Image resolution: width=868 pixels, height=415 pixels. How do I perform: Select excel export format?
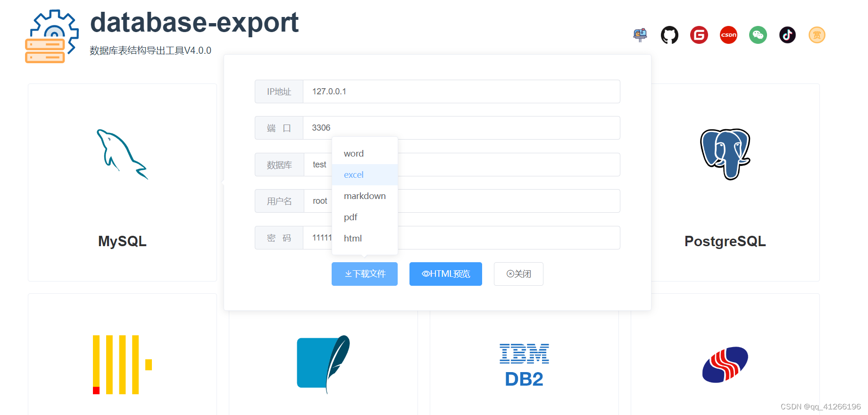click(365, 175)
